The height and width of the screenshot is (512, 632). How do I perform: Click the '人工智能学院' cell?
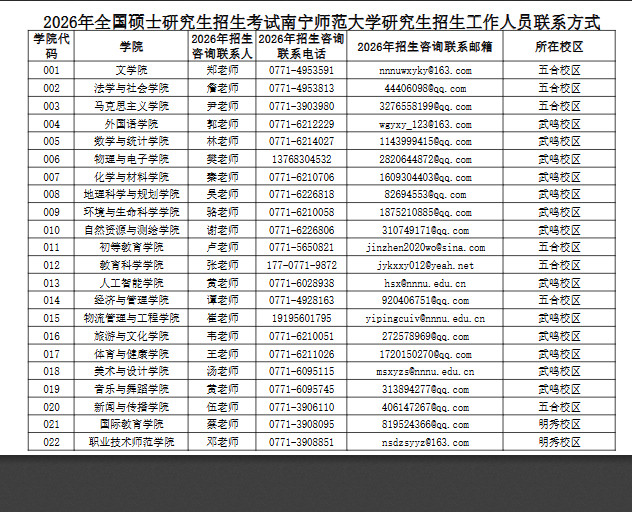click(x=131, y=283)
